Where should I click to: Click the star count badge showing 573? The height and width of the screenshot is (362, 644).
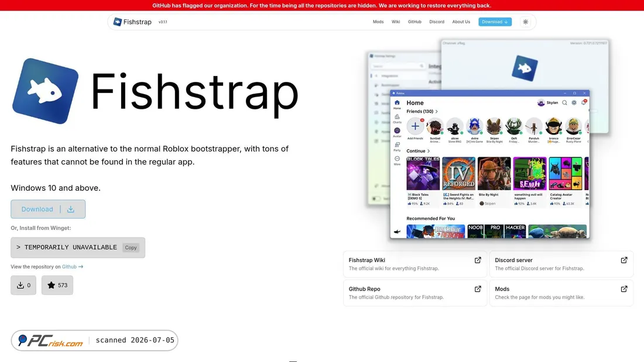57,285
